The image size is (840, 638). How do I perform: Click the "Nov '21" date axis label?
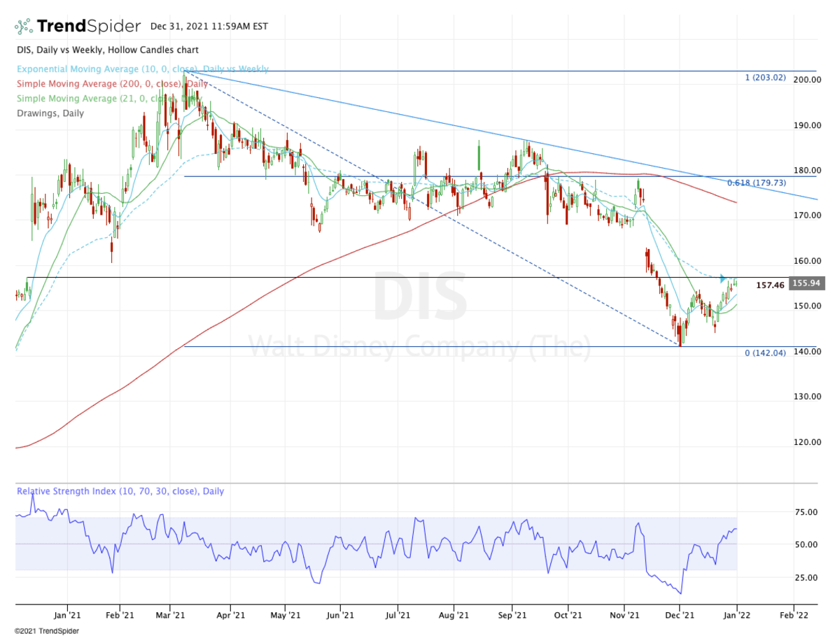624,616
